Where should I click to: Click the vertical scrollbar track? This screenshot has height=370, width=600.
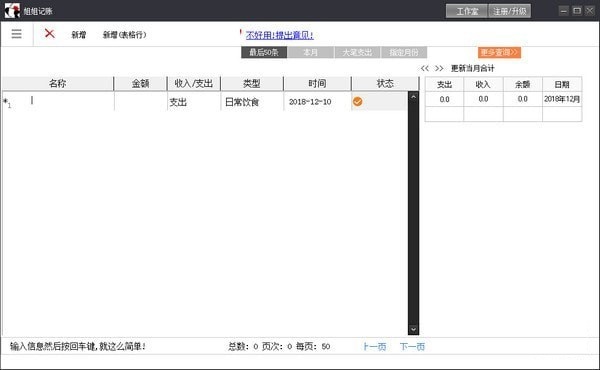(413, 213)
